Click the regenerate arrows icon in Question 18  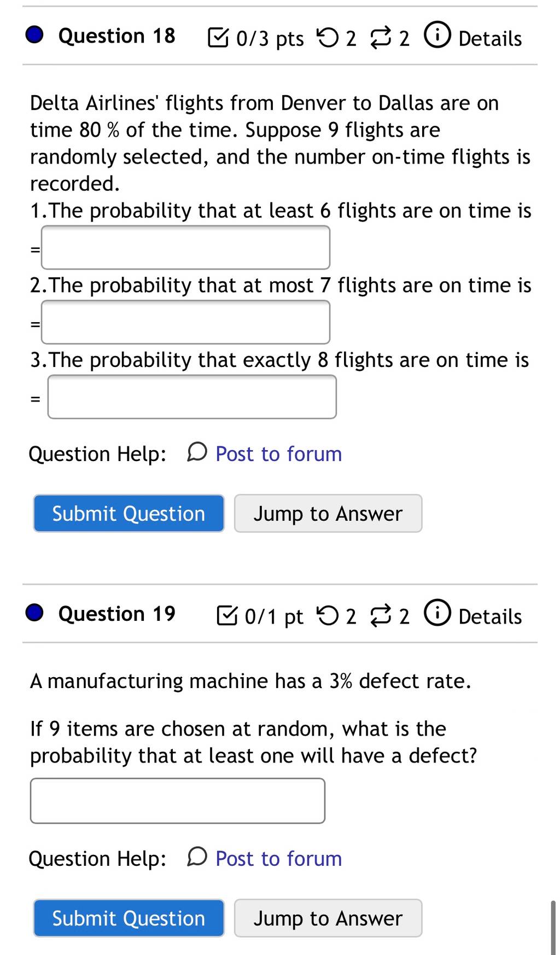pyautogui.click(x=381, y=38)
